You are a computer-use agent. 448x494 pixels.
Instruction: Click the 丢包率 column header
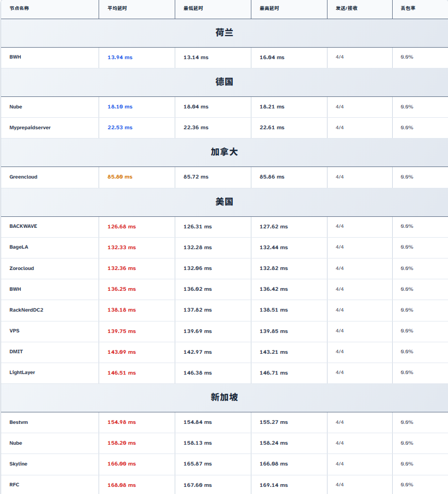407,8
